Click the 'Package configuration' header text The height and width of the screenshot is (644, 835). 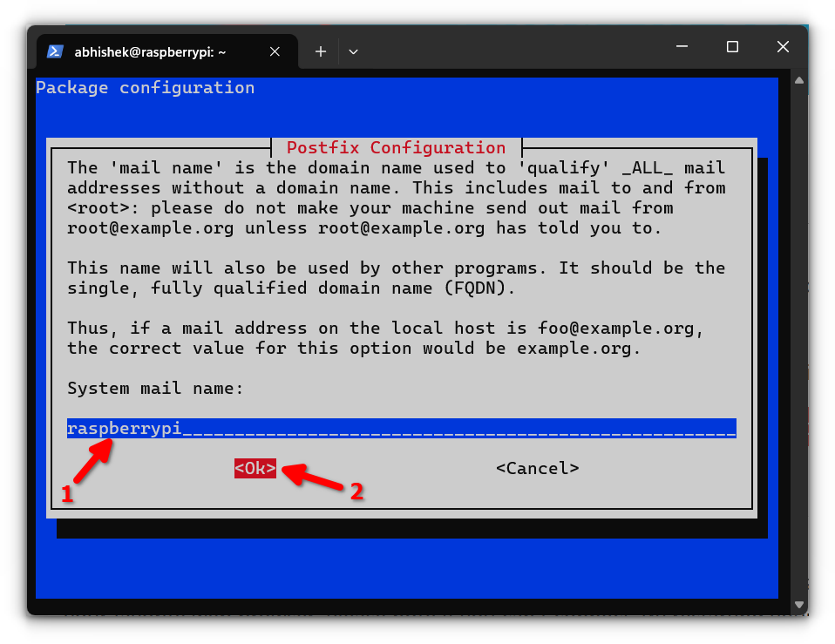(146, 88)
